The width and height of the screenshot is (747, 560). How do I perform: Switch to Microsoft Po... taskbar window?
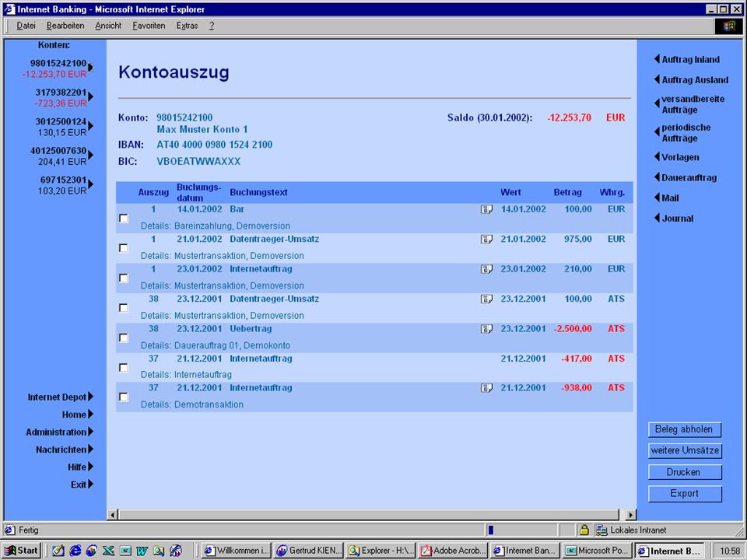(598, 551)
